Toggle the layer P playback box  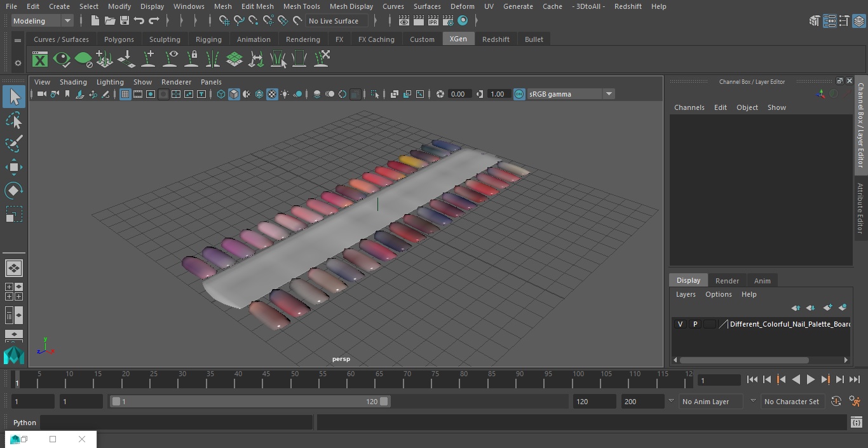click(x=695, y=324)
